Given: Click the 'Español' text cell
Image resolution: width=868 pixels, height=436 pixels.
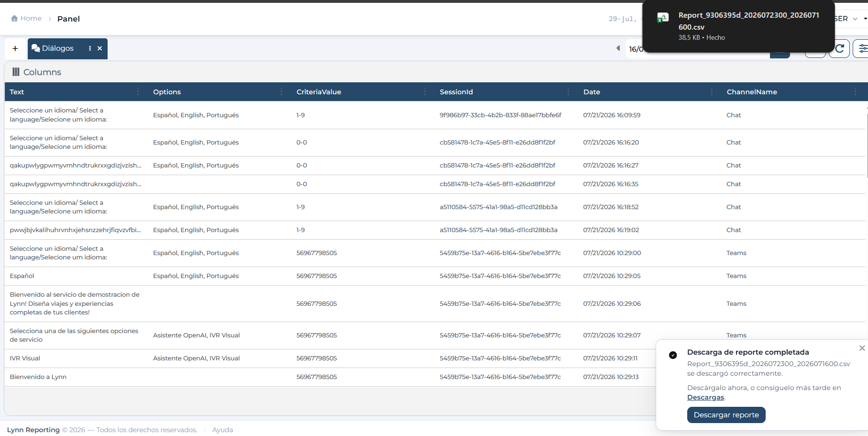Looking at the screenshot, I should pyautogui.click(x=22, y=276).
